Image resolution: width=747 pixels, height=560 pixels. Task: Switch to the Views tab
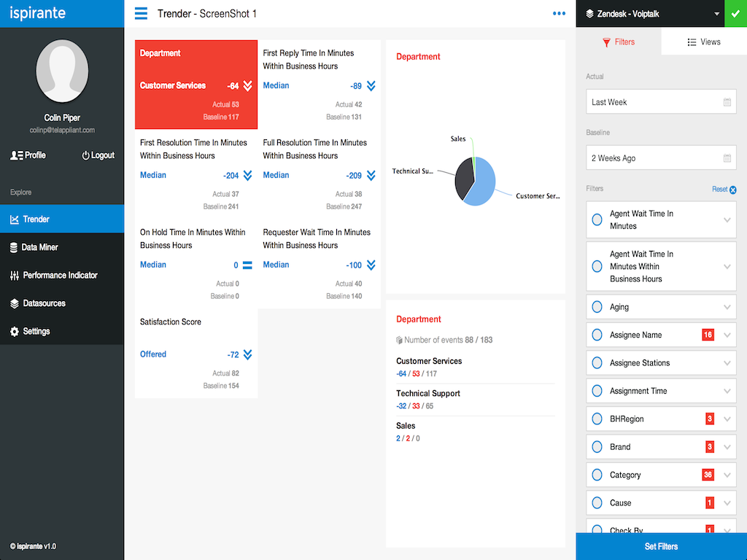click(x=704, y=42)
